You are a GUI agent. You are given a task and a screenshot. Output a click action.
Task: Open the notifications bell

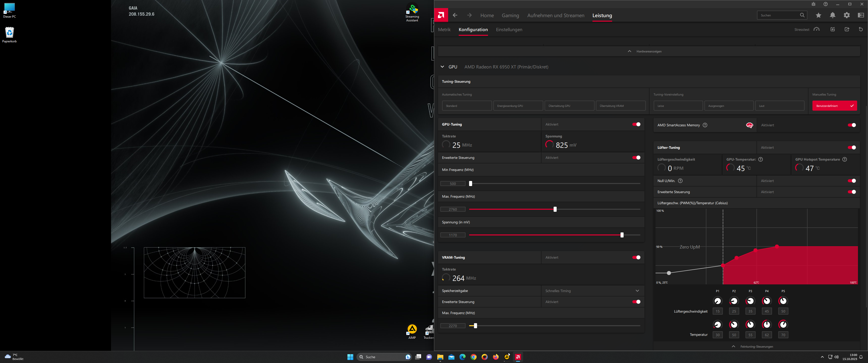click(x=833, y=15)
